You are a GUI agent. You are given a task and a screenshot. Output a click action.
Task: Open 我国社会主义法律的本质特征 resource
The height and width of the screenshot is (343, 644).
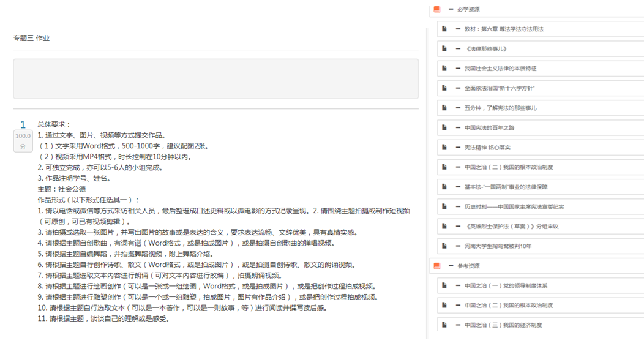(500, 69)
